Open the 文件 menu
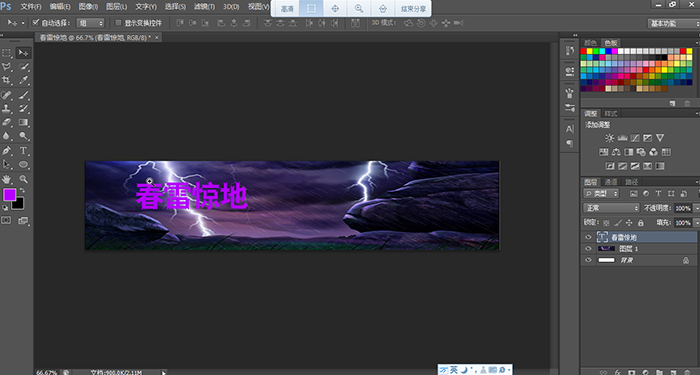This screenshot has height=375, width=700. point(31,7)
